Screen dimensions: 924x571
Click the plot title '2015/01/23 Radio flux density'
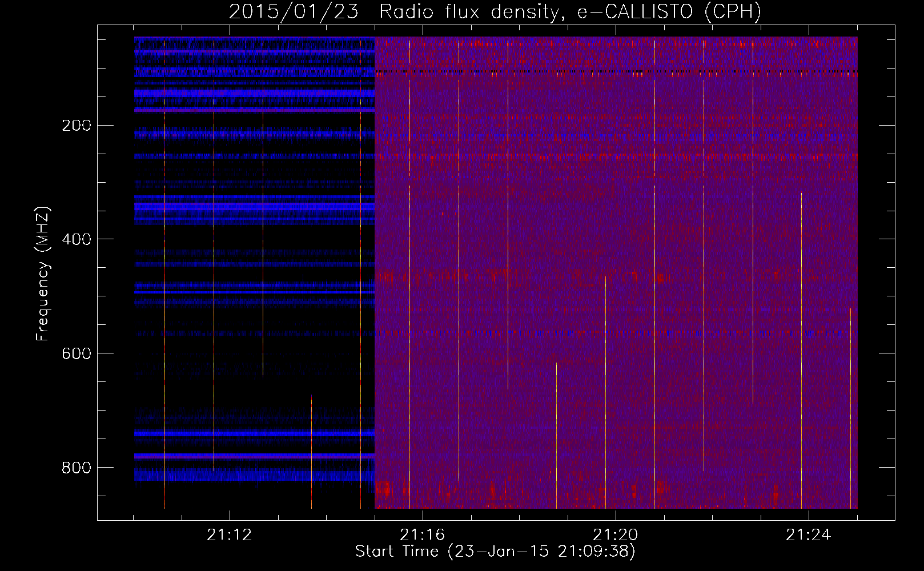pyautogui.click(x=495, y=11)
